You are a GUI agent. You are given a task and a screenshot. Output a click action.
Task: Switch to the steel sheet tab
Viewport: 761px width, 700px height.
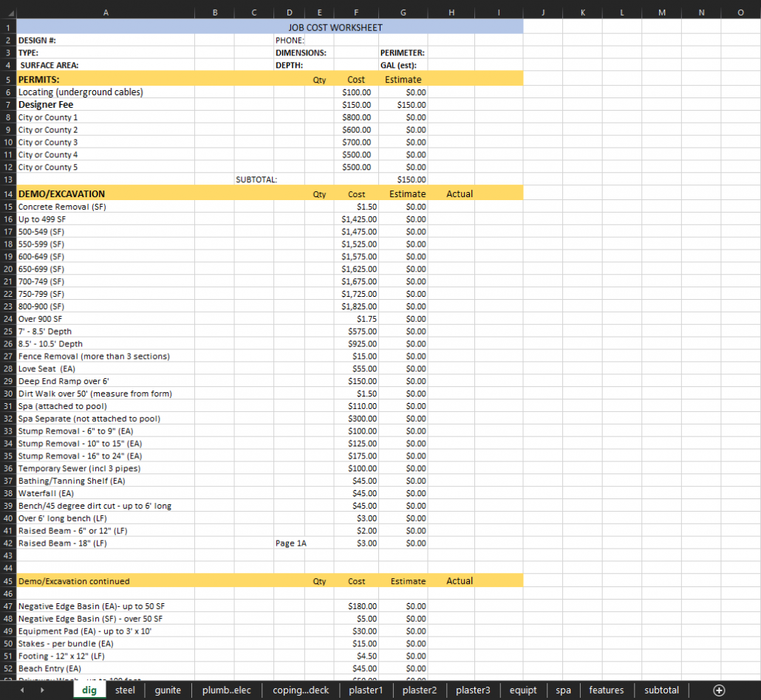126,690
